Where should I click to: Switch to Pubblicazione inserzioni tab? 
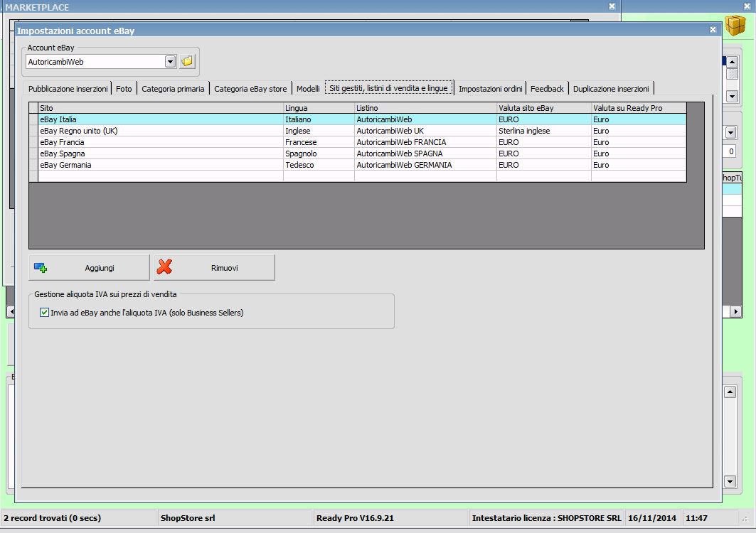68,89
